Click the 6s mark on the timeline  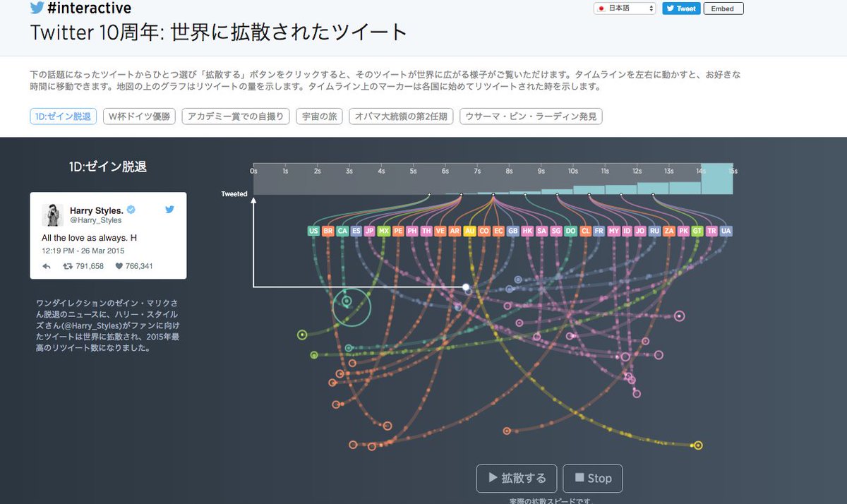coord(445,171)
